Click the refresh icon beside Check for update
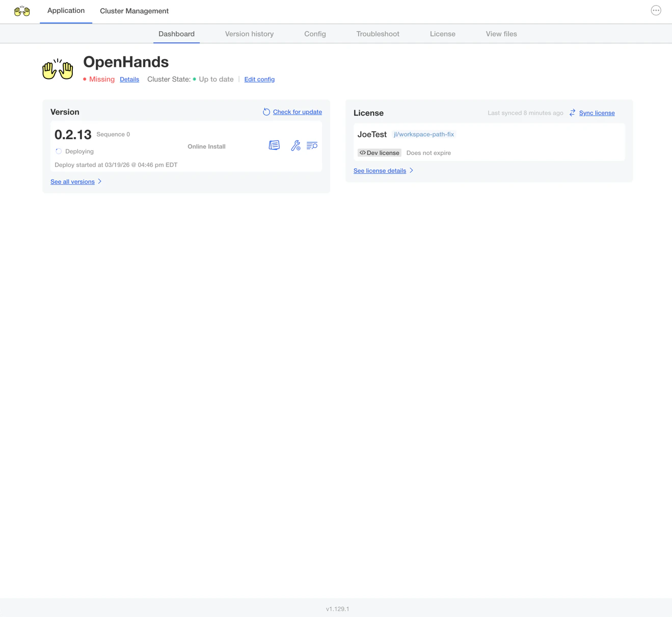This screenshot has width=672, height=617. [x=266, y=112]
